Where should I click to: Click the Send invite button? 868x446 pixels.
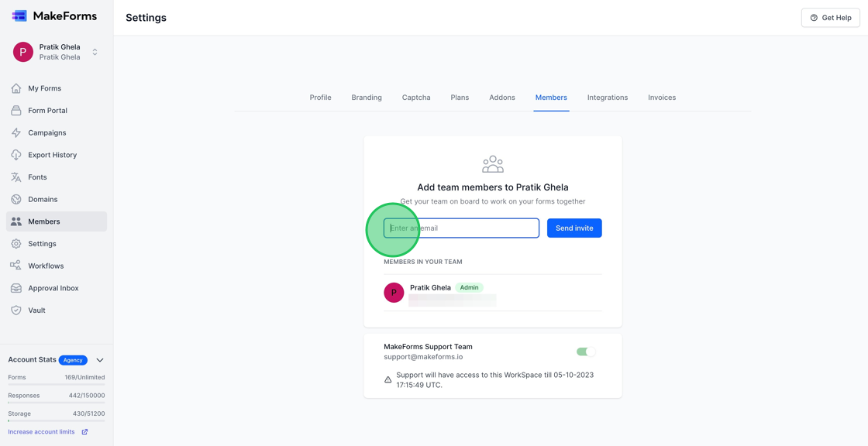click(x=574, y=228)
